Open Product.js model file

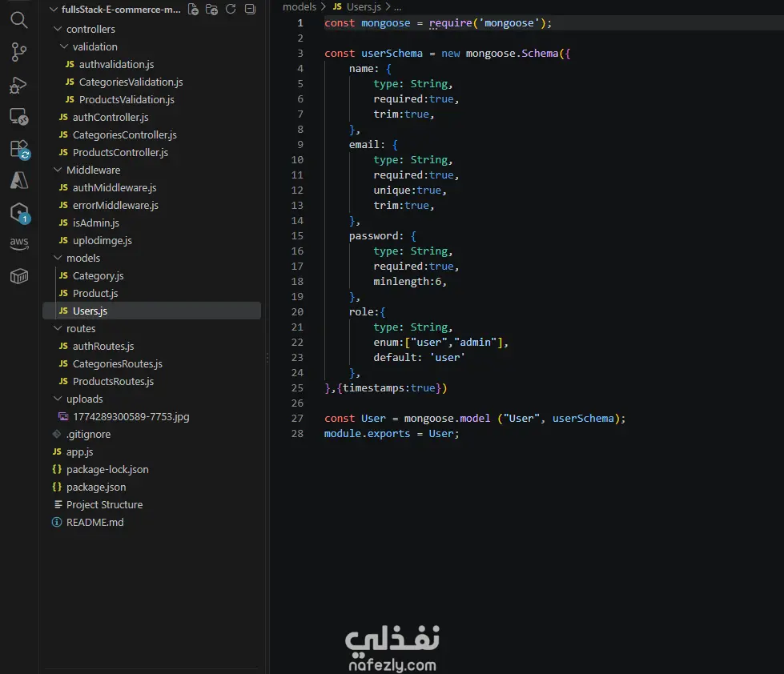click(x=95, y=293)
